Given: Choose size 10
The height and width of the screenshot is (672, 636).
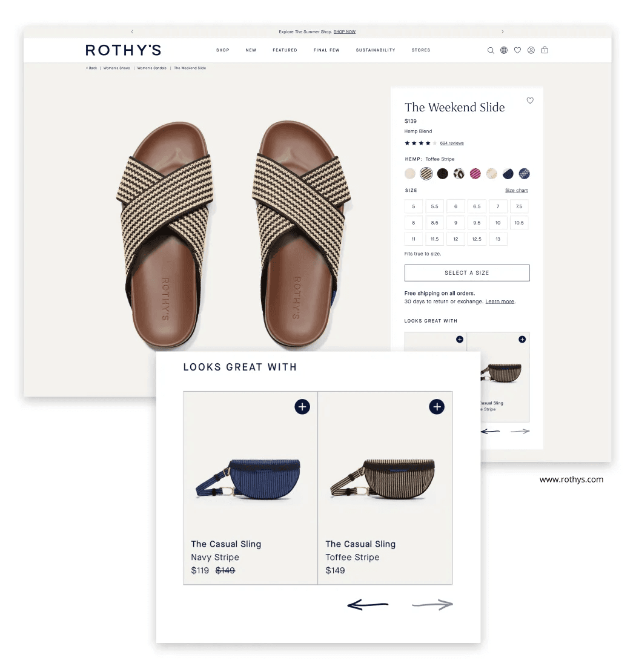Looking at the screenshot, I should click(x=498, y=223).
